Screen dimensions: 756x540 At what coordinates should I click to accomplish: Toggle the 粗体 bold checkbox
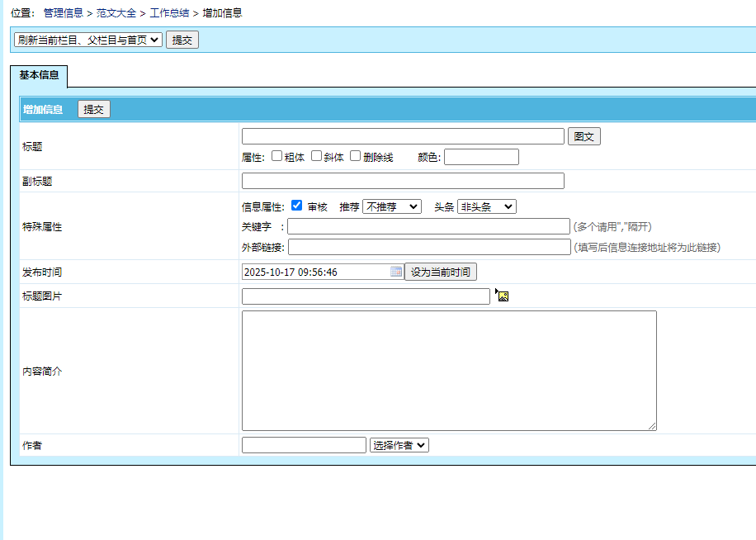(x=277, y=156)
